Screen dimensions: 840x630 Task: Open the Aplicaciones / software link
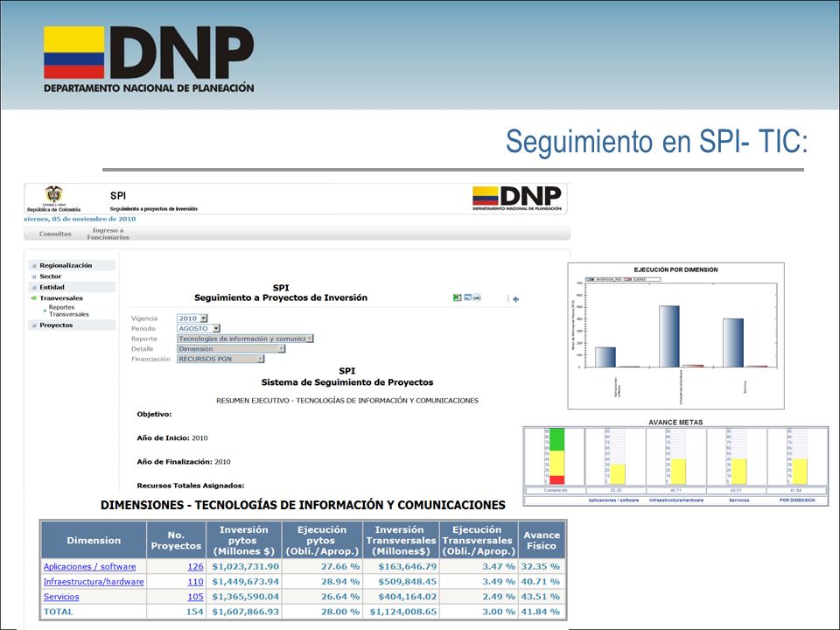click(89, 566)
